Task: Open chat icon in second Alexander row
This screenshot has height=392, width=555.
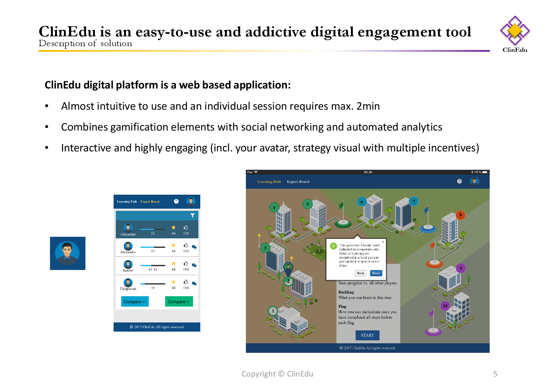Action: point(194,247)
